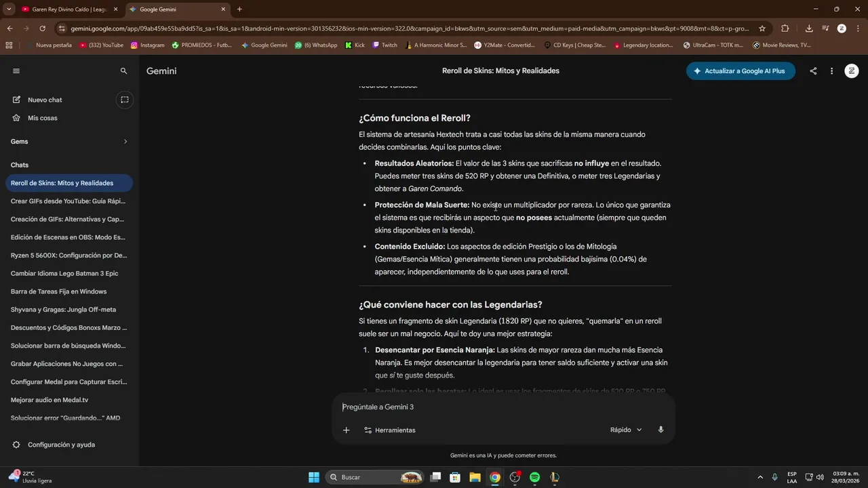Open chat 'Mejorar audio en Medal.tv'
Screen dimensions: 868x488
(x=68, y=400)
